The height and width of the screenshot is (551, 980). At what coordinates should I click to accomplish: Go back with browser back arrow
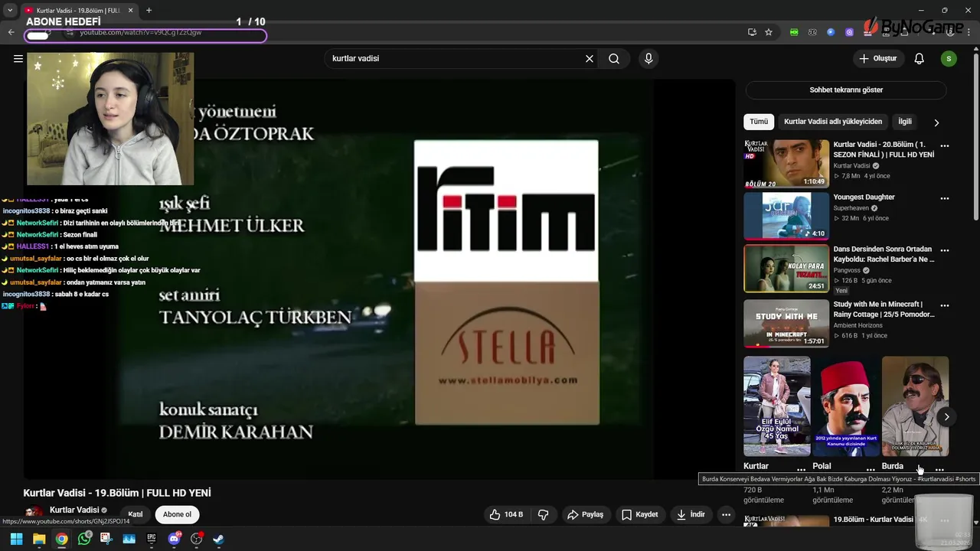coord(11,32)
